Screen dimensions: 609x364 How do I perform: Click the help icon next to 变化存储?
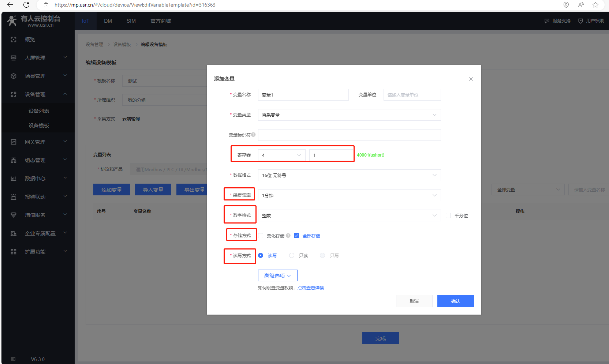pos(288,236)
